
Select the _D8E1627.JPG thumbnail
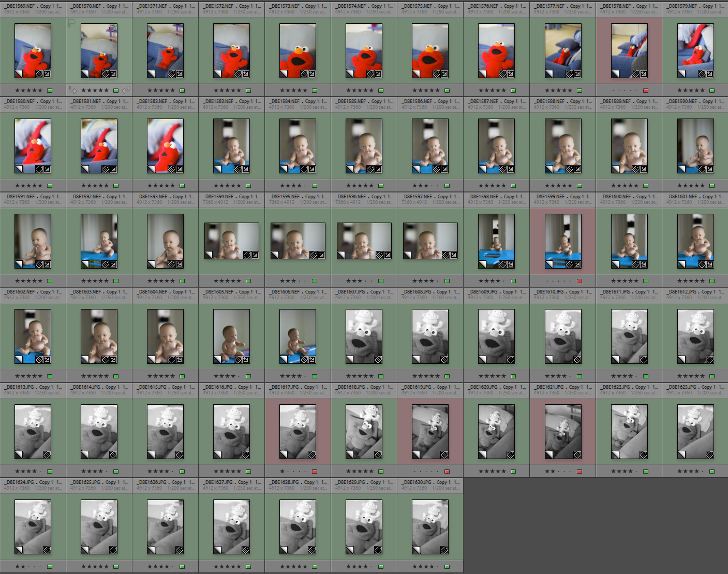tap(232, 527)
